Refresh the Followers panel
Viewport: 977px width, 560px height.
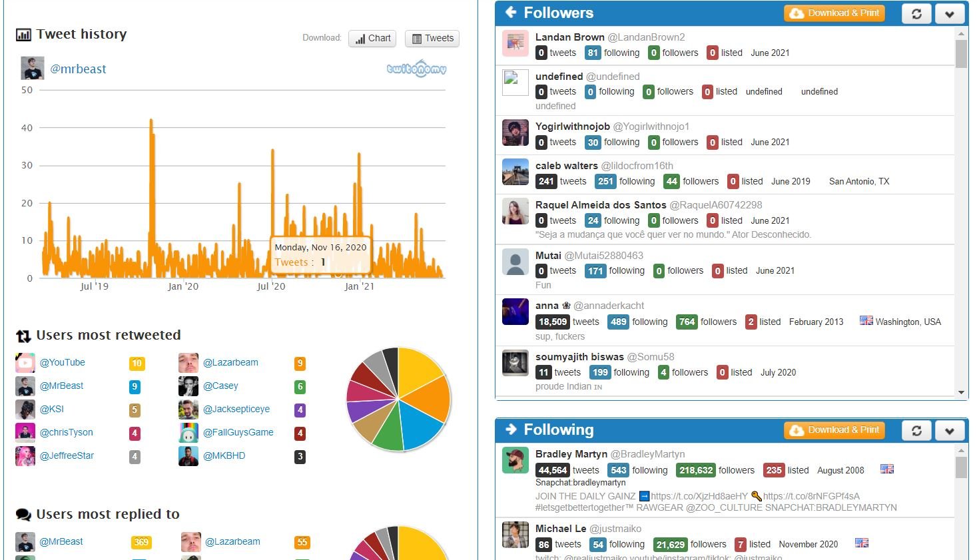point(916,13)
